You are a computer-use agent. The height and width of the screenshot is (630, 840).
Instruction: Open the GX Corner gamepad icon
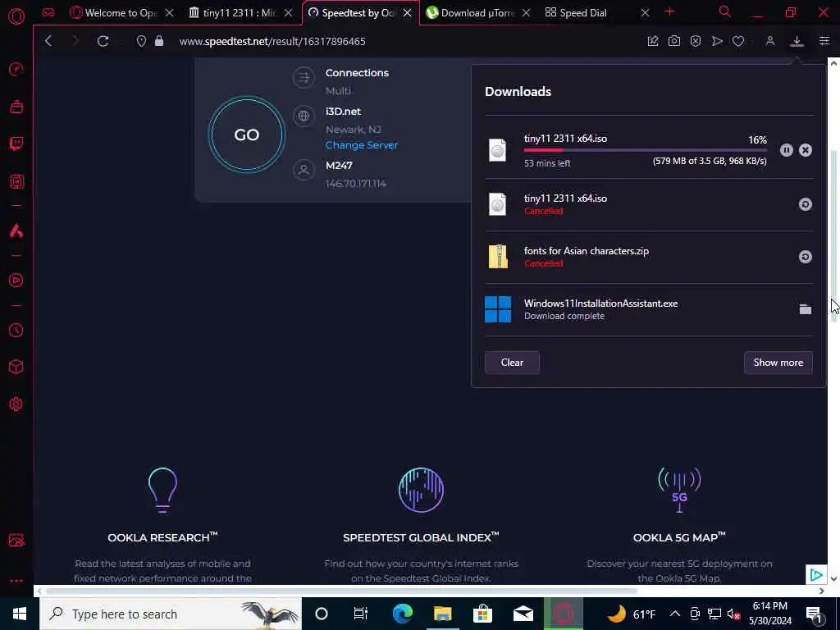48,13
